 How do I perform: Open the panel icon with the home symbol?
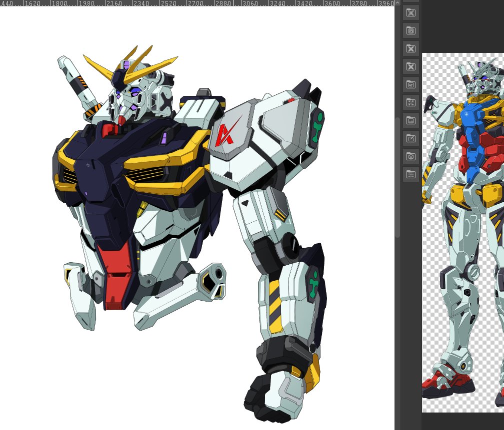[x=410, y=30]
